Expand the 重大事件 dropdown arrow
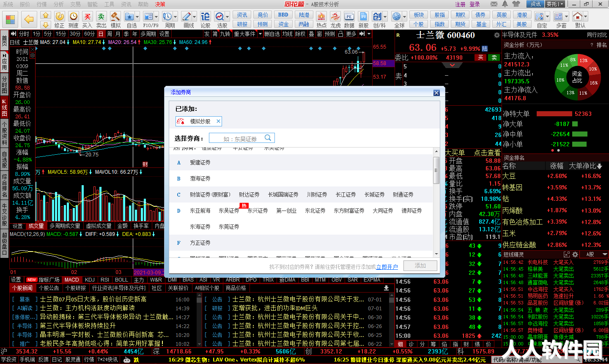The image size is (609, 364). point(260,34)
